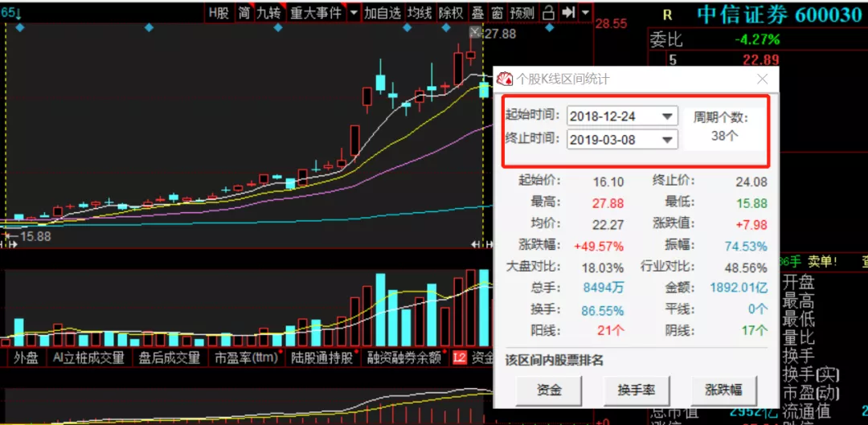Click the 预测 forecast button
This screenshot has width=868, height=425.
[522, 13]
